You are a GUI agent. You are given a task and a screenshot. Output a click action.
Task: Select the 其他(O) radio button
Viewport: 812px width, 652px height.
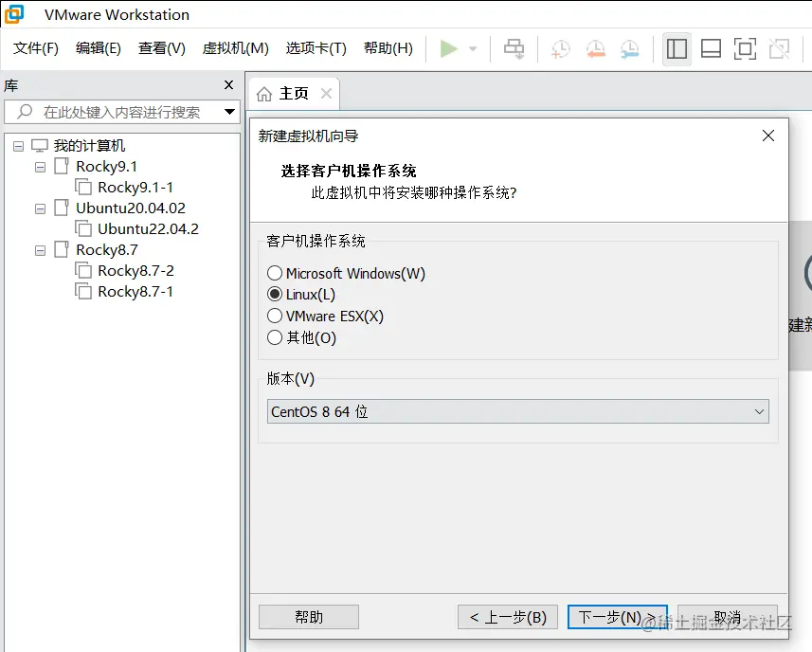pos(275,337)
